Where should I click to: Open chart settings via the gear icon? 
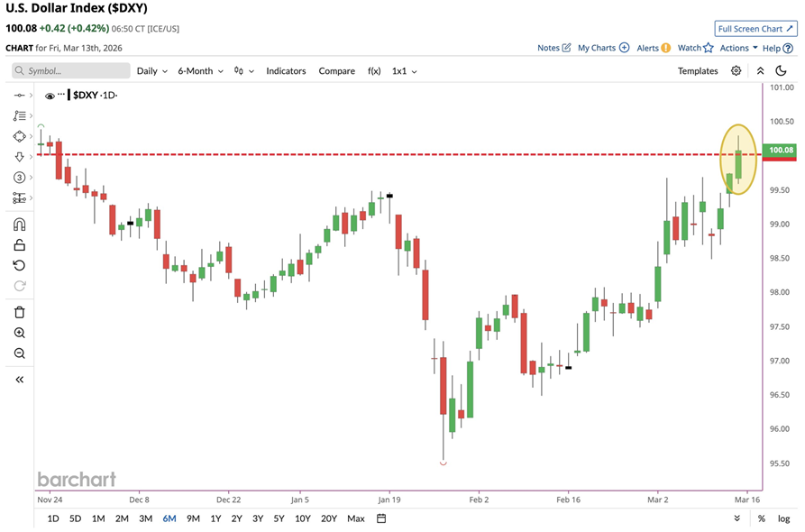point(736,70)
